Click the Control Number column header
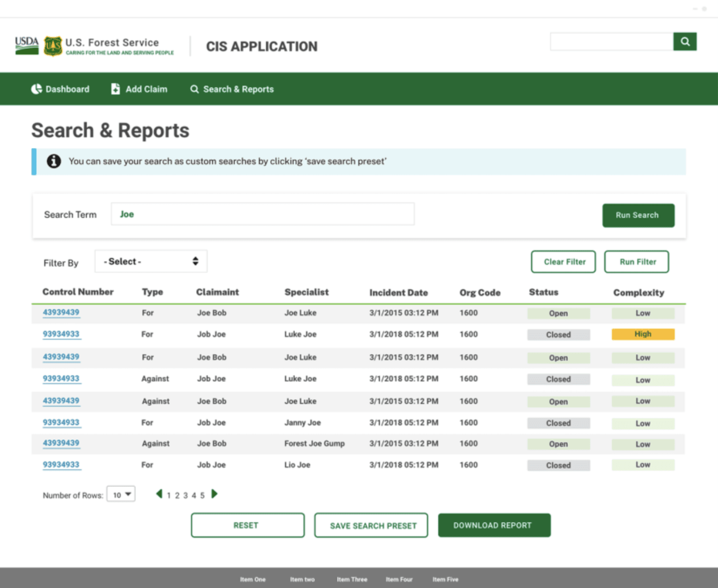 click(78, 292)
